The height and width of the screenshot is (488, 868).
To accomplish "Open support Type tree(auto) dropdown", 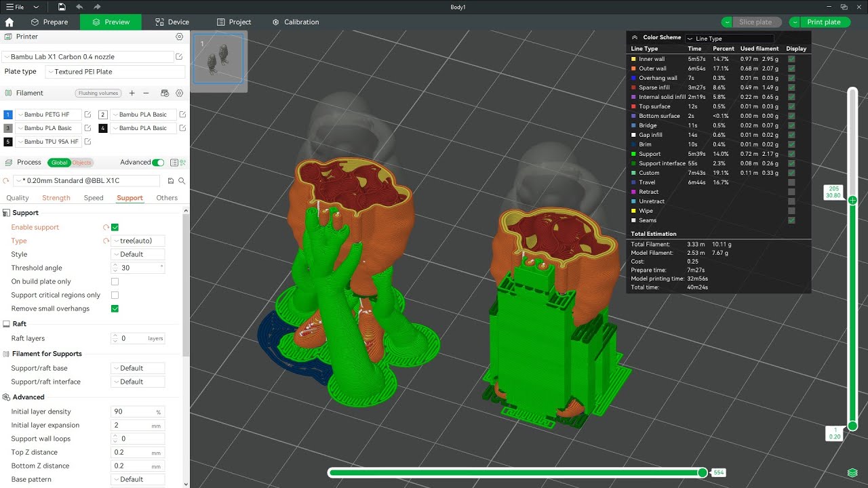I will [138, 241].
